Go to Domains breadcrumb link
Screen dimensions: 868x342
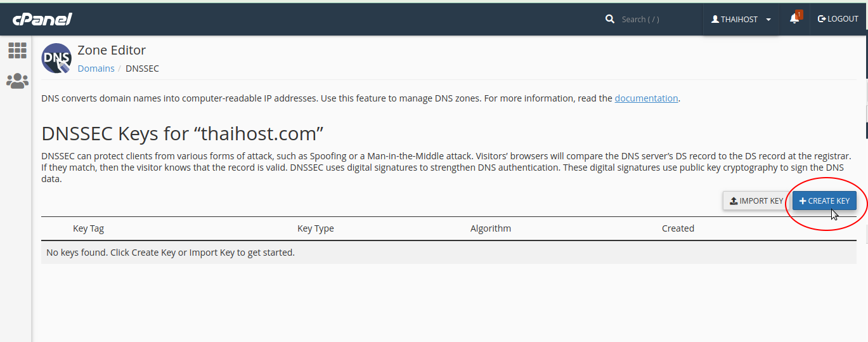[x=96, y=69]
